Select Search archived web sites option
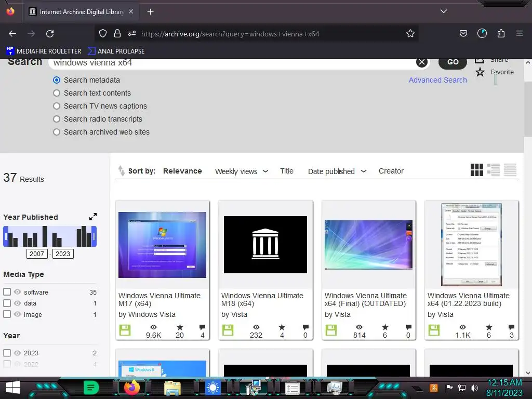Screen dimensions: 532x399 click(57, 132)
